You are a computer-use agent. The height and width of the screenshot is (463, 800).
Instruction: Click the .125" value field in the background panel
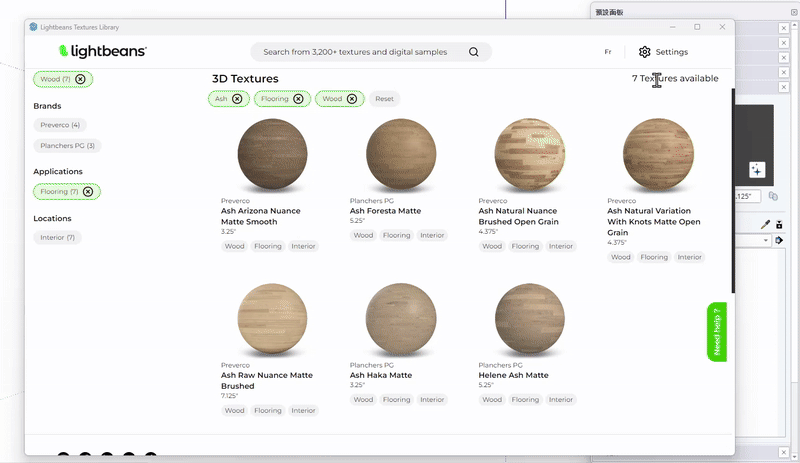[x=747, y=196]
